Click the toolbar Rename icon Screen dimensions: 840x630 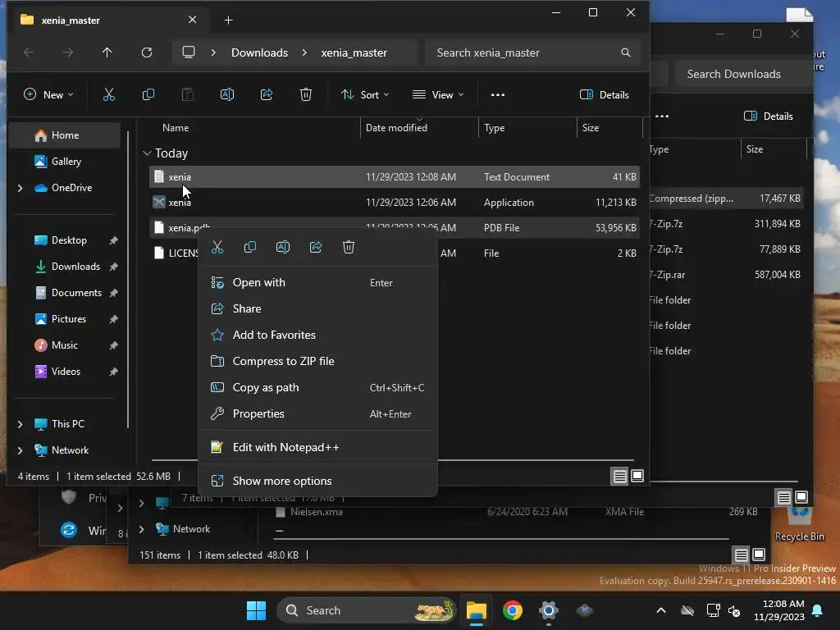(227, 95)
